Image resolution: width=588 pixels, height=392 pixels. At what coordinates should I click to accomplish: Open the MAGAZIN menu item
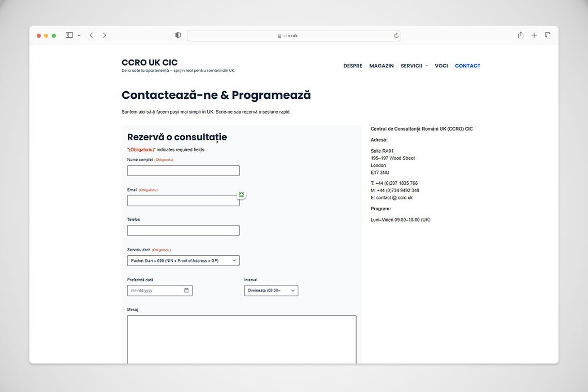click(x=381, y=66)
